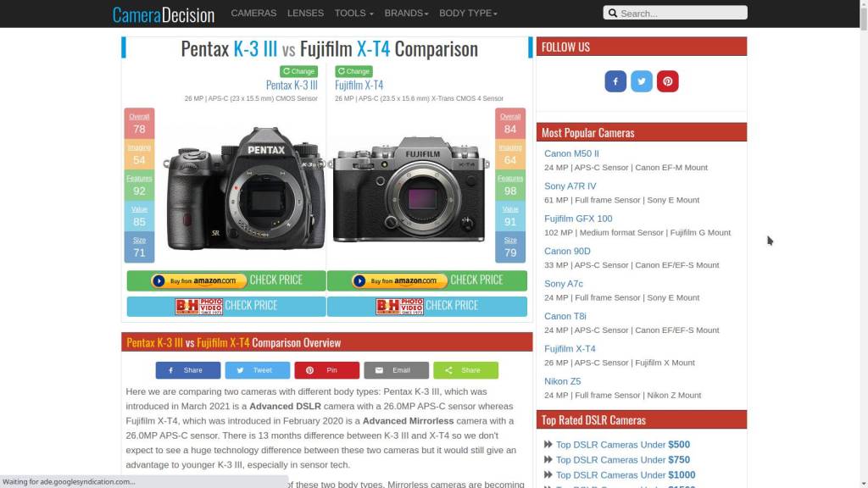The image size is (868, 488).
Task: Open the Lenses menu item
Action: click(305, 14)
